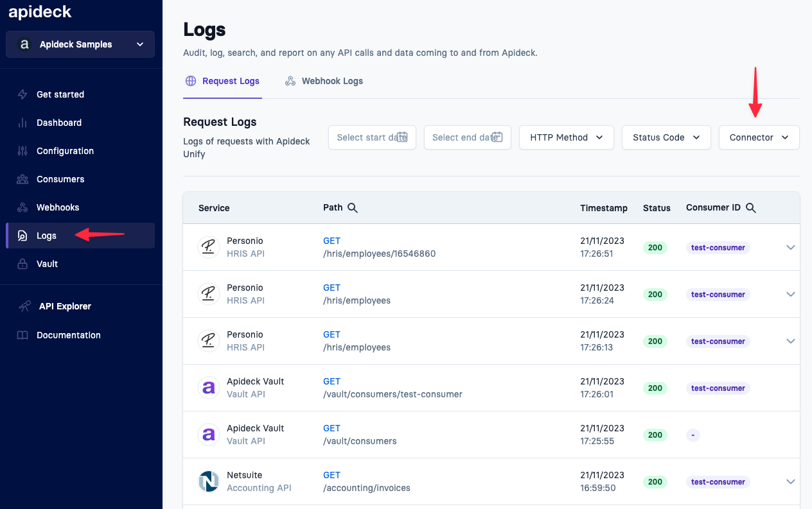This screenshot has width=812, height=509.
Task: Click Apideck Vault logo in 17:26:01 row
Action: pos(208,388)
